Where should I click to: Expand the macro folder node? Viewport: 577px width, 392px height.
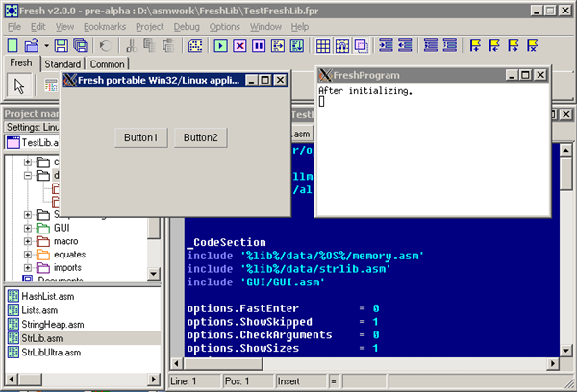click(28, 241)
